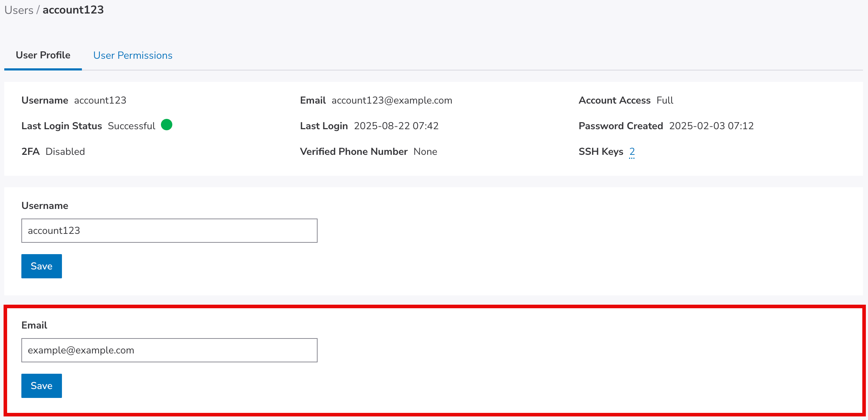Click the Email label above the input

34,325
